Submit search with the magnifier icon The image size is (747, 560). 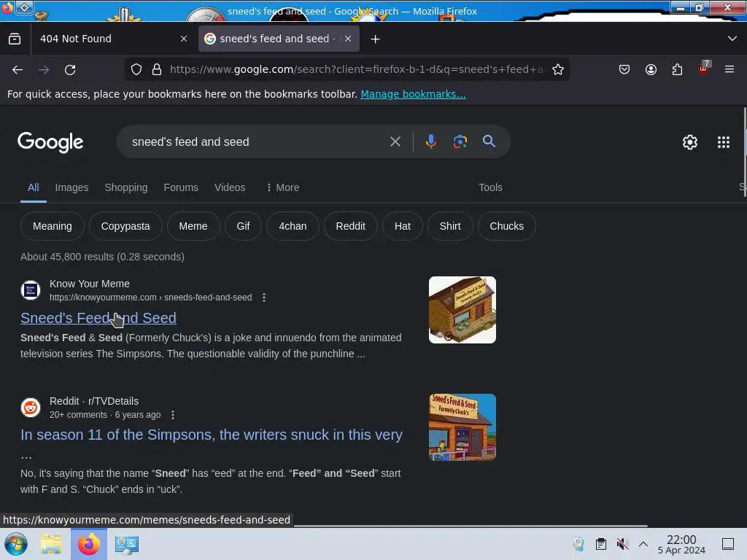(489, 141)
